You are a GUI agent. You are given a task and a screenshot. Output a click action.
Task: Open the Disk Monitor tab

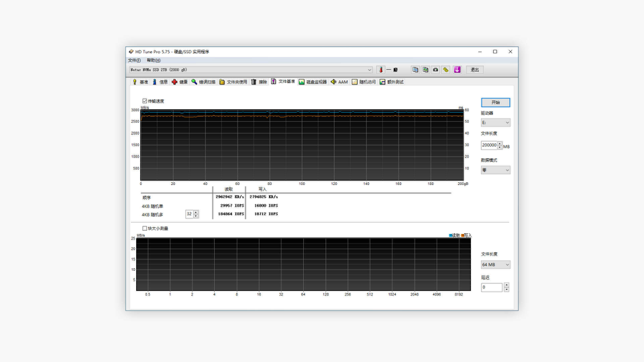pyautogui.click(x=313, y=82)
